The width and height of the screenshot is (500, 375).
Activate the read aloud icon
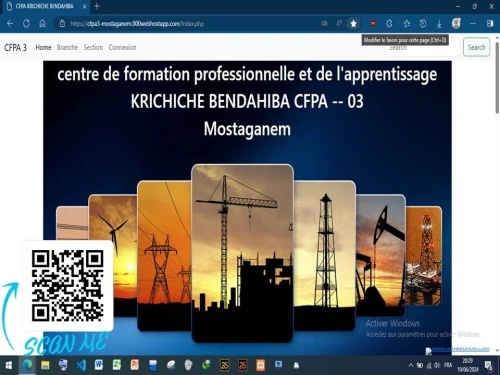click(339, 24)
